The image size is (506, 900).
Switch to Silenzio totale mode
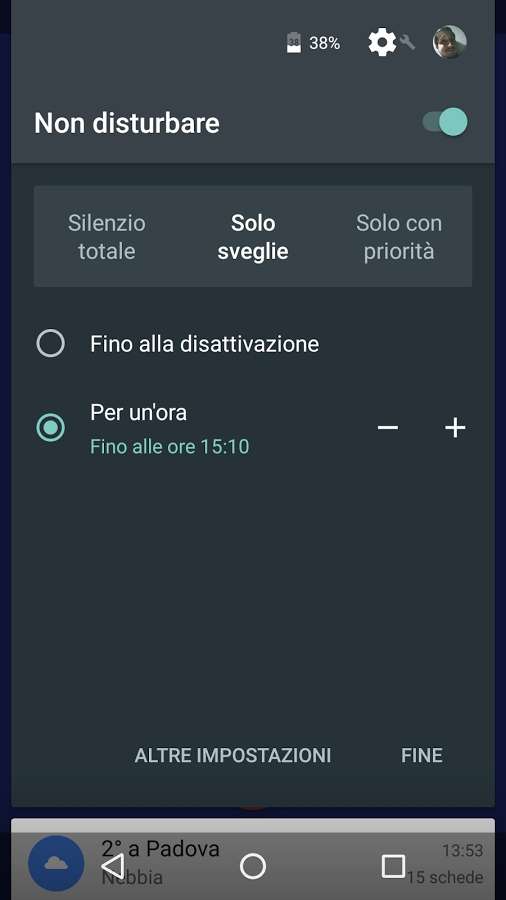107,236
